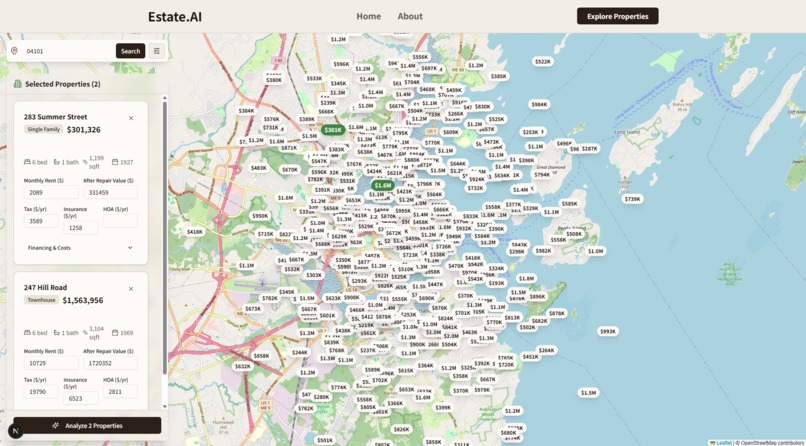
Task: Click the Insurance field showing 1258
Action: pyautogui.click(x=81, y=227)
